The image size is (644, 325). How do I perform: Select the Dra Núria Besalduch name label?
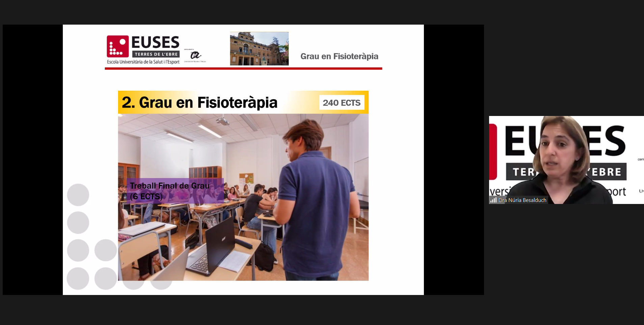522,200
